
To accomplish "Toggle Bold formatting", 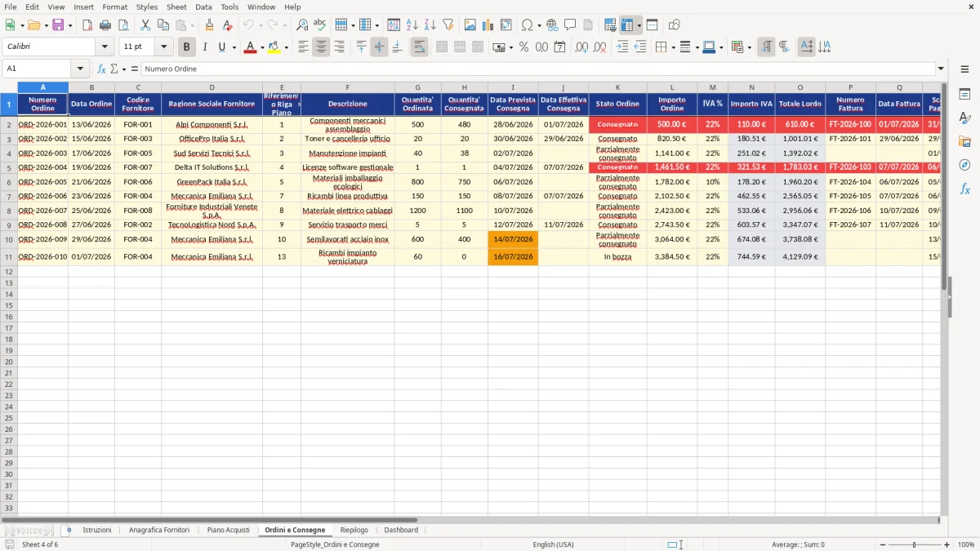I will click(x=187, y=47).
